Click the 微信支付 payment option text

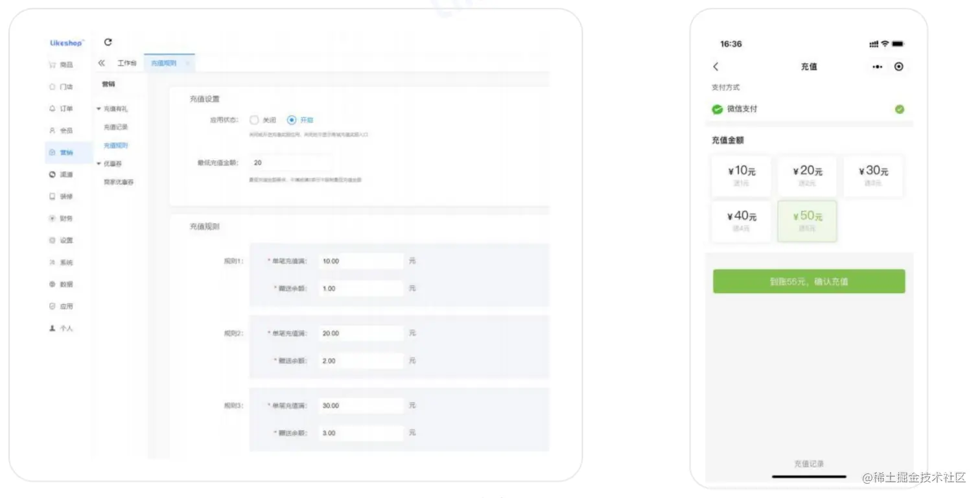[742, 109]
